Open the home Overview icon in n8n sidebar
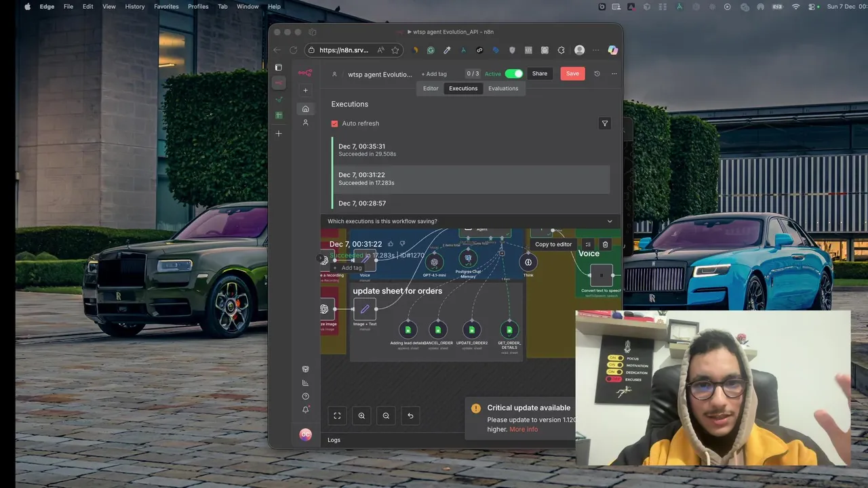Image resolution: width=868 pixels, height=488 pixels. click(305, 108)
